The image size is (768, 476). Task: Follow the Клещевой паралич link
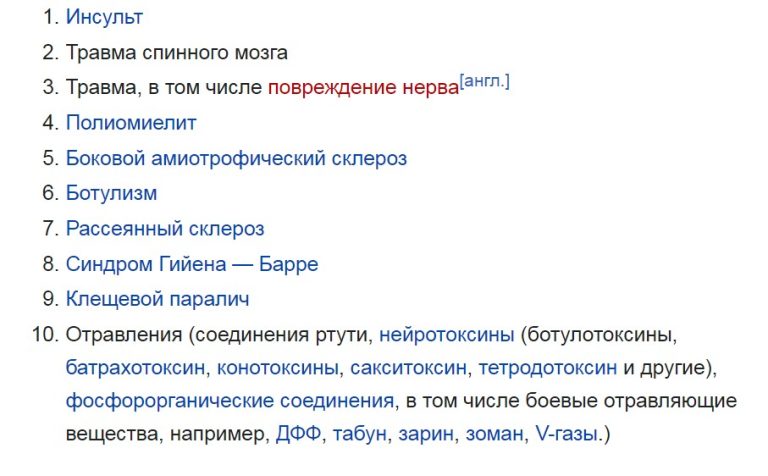coord(158,299)
